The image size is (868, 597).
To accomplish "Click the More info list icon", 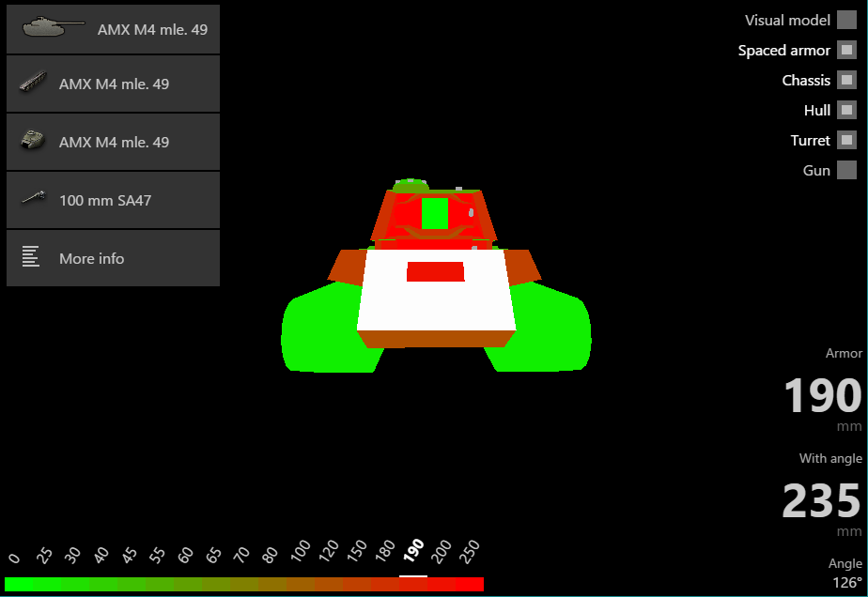I will (30, 256).
